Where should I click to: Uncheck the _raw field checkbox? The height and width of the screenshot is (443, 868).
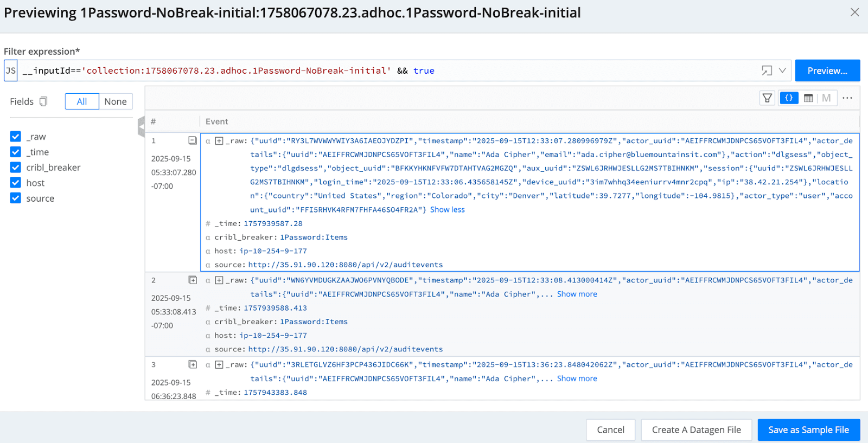point(16,137)
